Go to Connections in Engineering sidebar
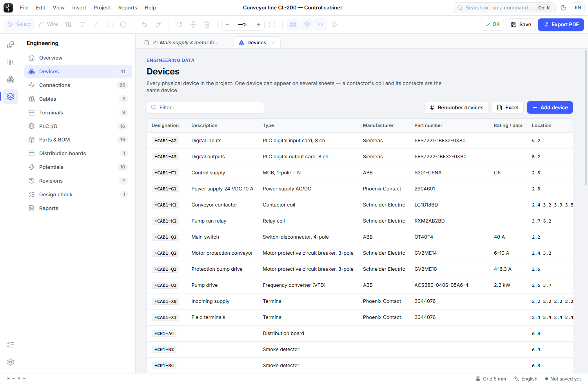This screenshot has width=588, height=384. click(78, 85)
